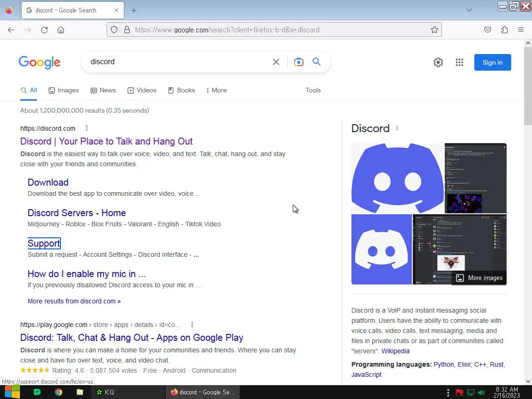Sign in to Google
This screenshot has height=399, width=532.
coord(492,62)
